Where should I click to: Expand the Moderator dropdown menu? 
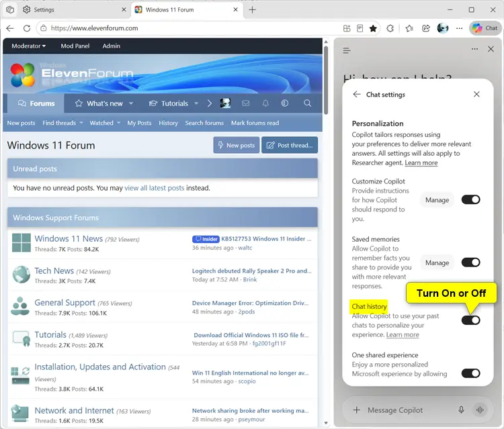[29, 46]
